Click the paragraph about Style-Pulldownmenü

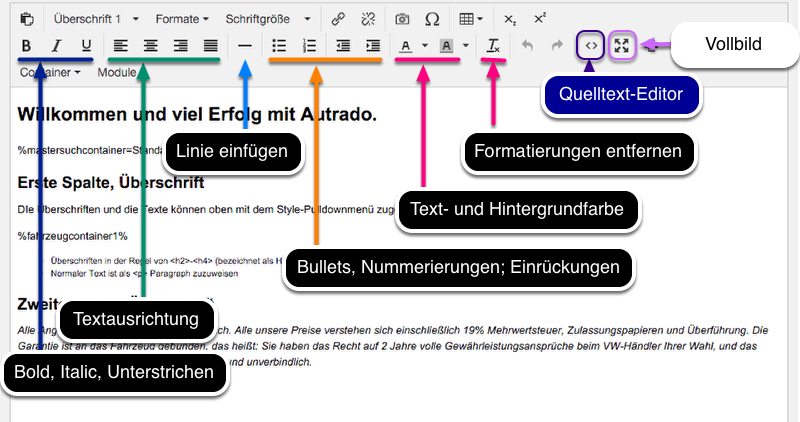tap(206, 209)
